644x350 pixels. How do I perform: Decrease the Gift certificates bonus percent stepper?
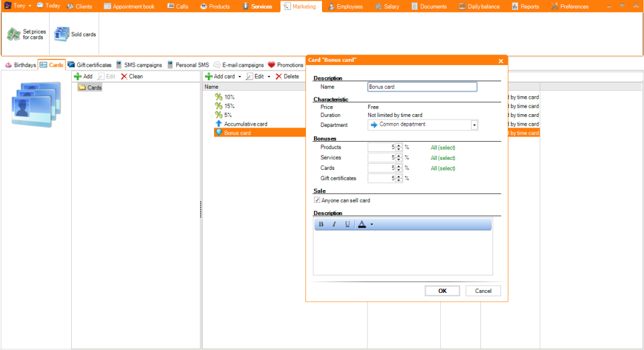[398, 181]
